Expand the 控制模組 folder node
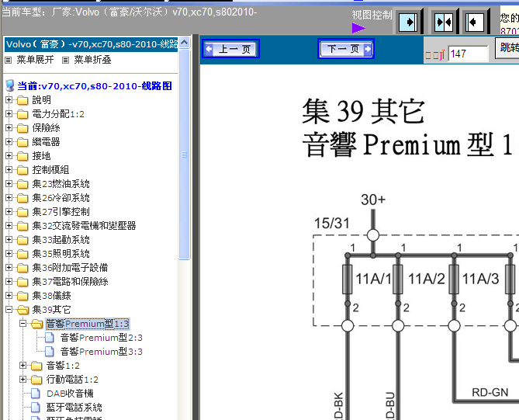519x420 pixels. [9, 169]
